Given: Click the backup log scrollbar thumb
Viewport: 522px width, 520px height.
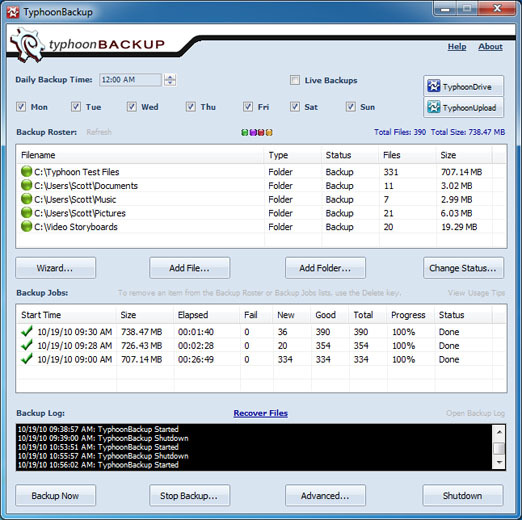Looking at the screenshot, I should point(499,448).
